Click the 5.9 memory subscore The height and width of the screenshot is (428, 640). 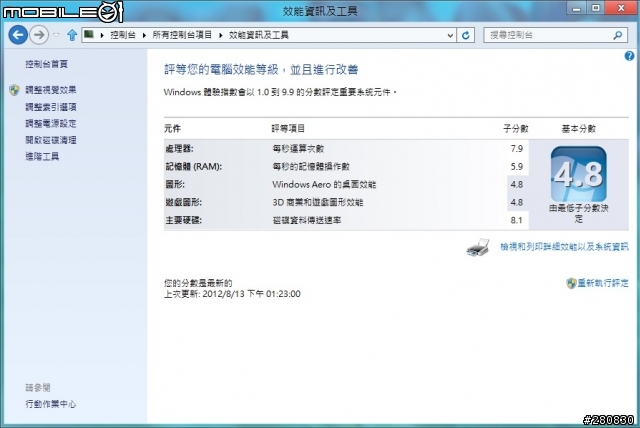[x=517, y=166]
